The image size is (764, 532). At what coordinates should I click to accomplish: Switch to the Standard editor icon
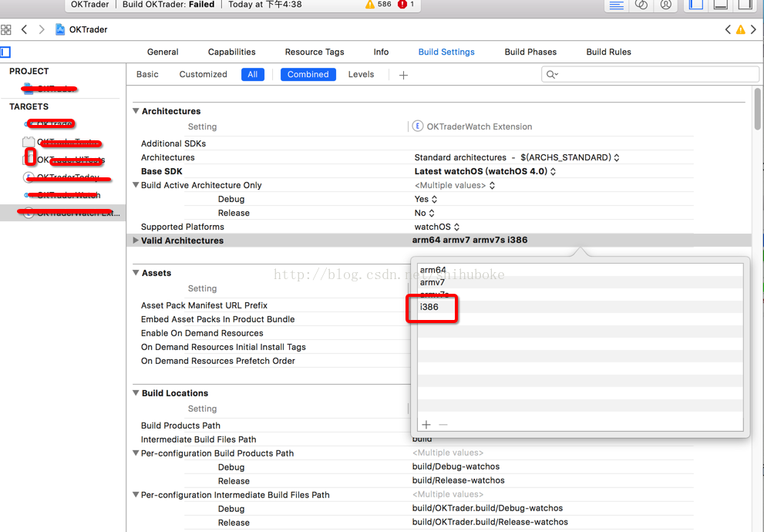[616, 5]
